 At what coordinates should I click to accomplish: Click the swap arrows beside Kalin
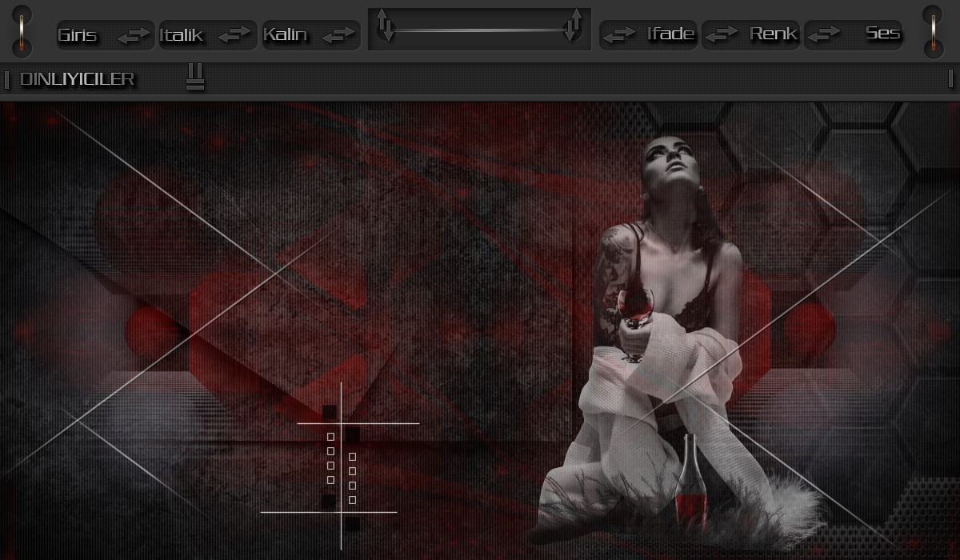point(338,35)
